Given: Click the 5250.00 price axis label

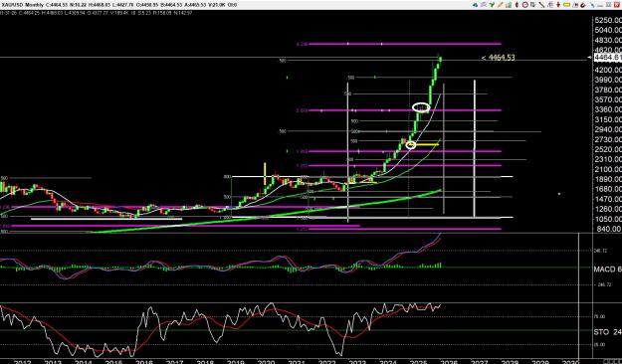Looking at the screenshot, I should pyautogui.click(x=608, y=21).
